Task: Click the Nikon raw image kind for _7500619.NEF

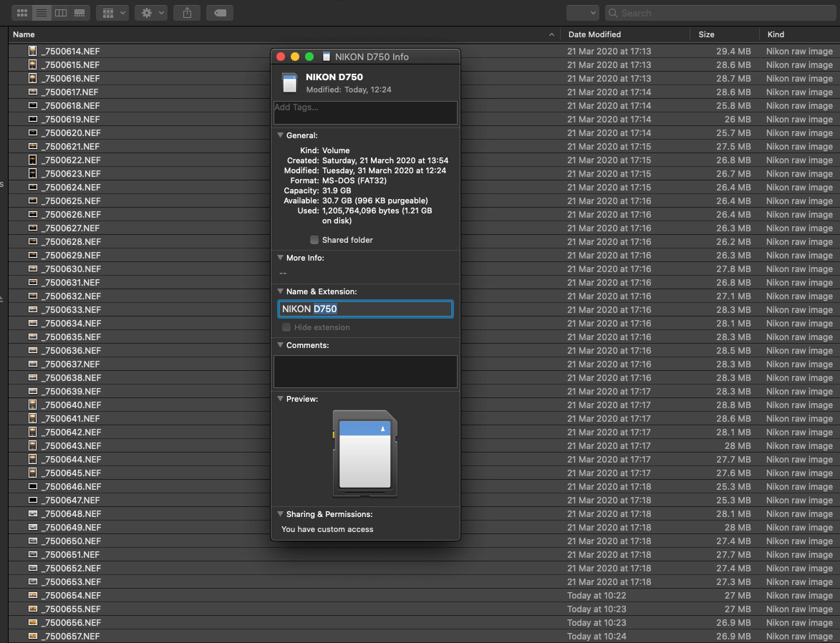Action: coord(799,120)
